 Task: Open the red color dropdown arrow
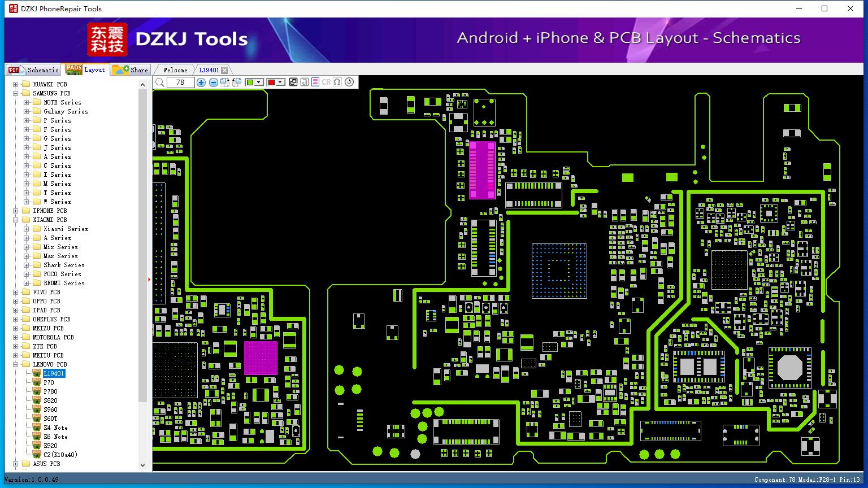pyautogui.click(x=280, y=82)
